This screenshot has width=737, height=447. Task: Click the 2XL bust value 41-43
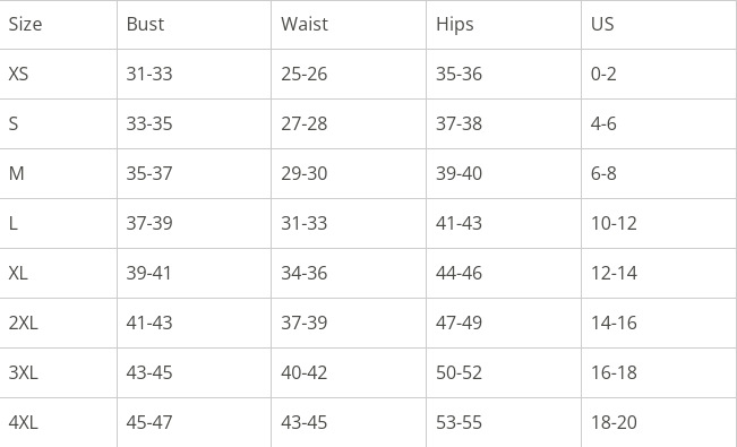point(144,323)
